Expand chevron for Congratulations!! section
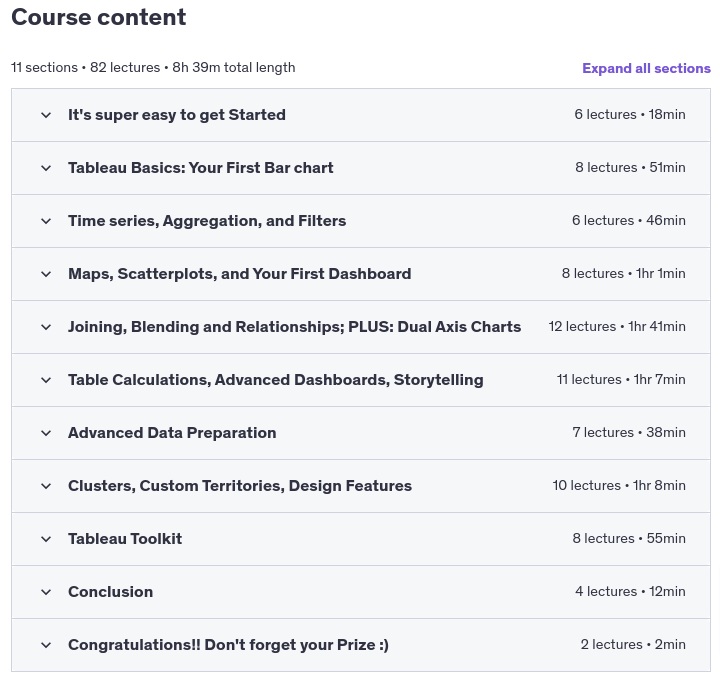Viewport: 720px width, 681px height. 46,645
